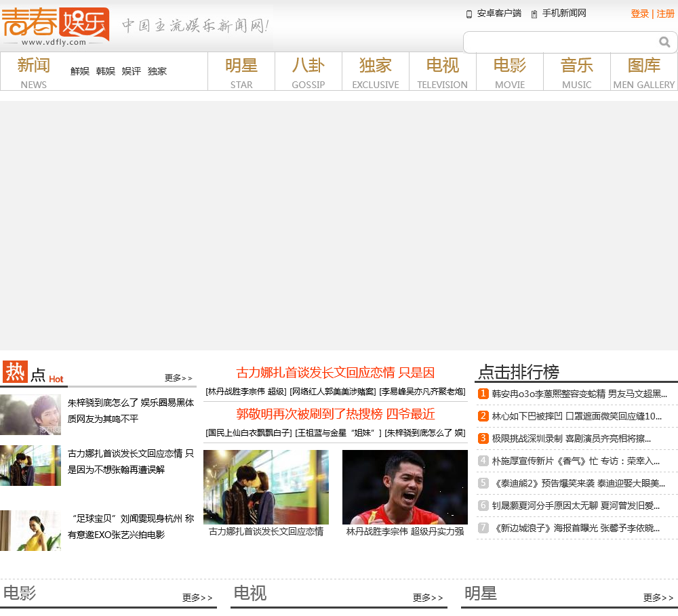Open the 朱梓骁到底怎么了 娱乐圈易黑体 headline
This screenshot has width=678, height=616.
tap(131, 411)
